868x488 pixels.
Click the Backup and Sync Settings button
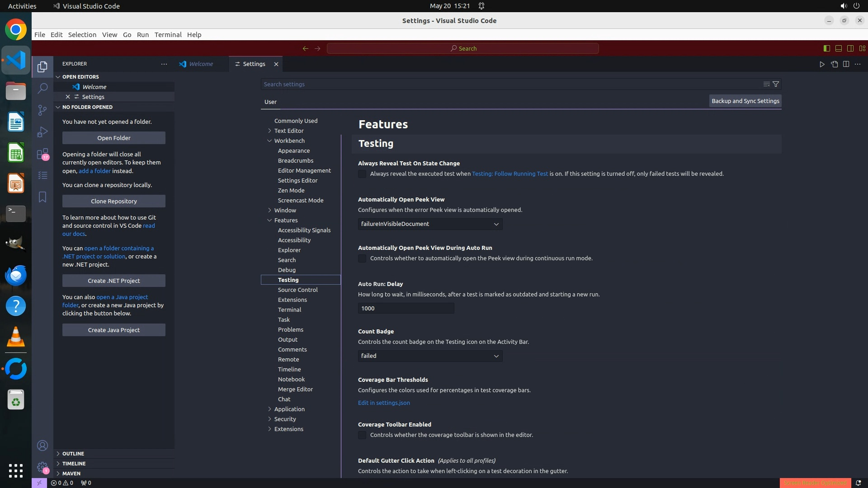[745, 101]
